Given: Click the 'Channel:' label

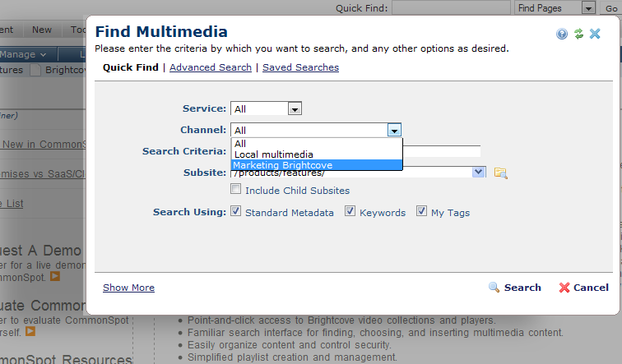Looking at the screenshot, I should [203, 130].
